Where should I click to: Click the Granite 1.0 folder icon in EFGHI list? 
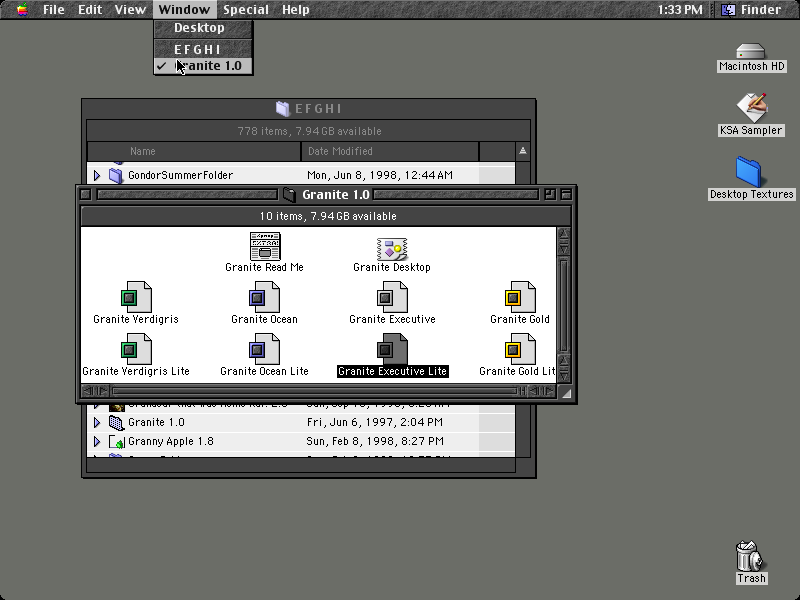[116, 422]
